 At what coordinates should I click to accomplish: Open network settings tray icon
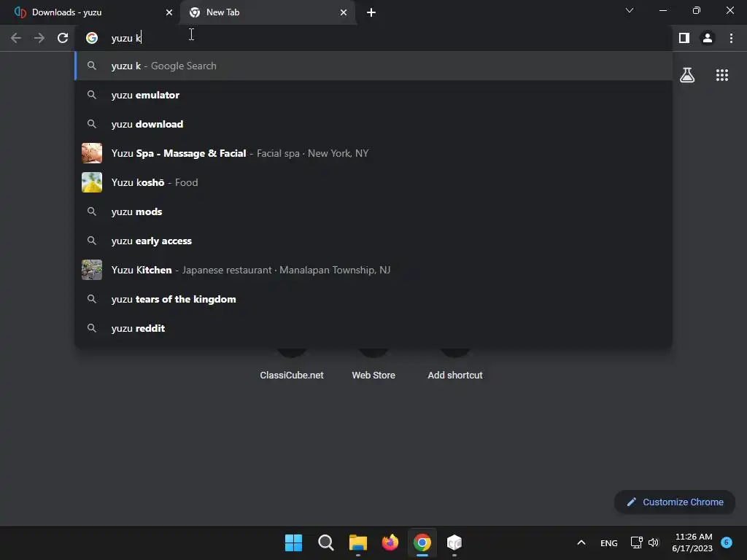(x=636, y=542)
